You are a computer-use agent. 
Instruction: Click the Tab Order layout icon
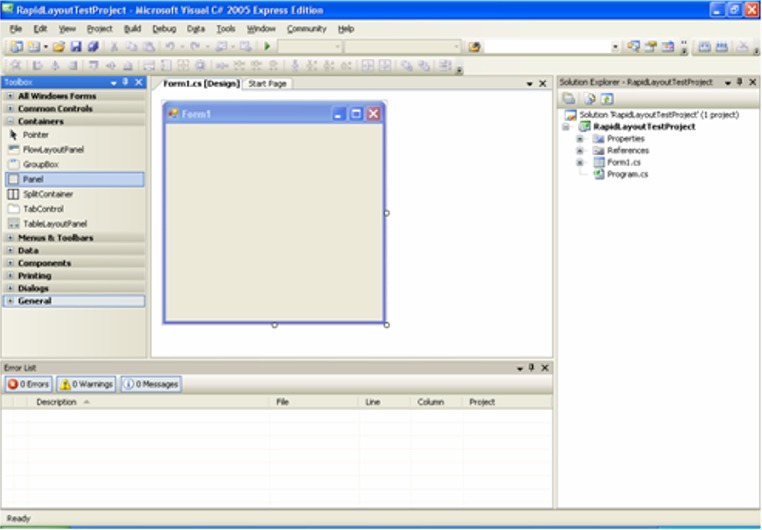pyautogui.click(x=445, y=66)
